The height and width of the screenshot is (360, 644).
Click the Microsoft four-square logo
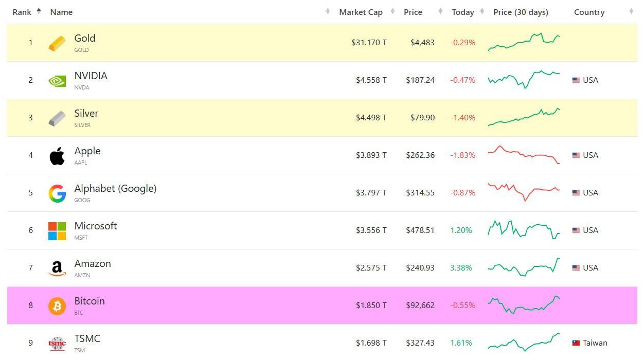click(x=57, y=231)
